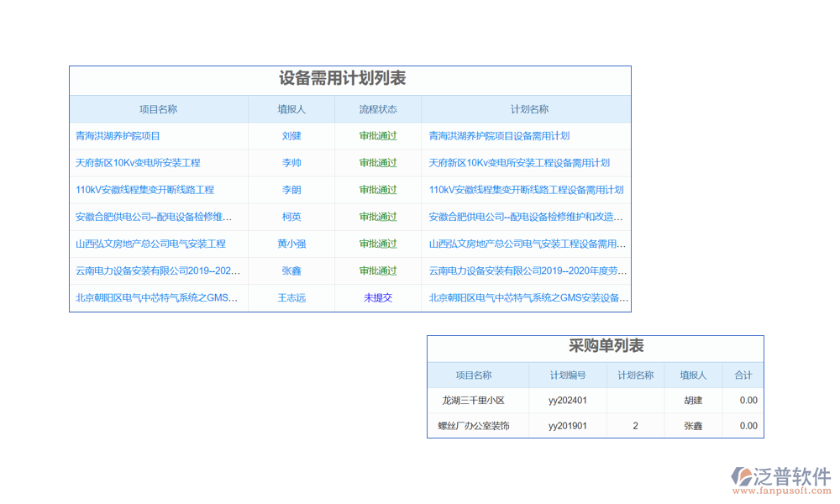Click plan number yy202401
This screenshot has height=504, width=840.
567,401
